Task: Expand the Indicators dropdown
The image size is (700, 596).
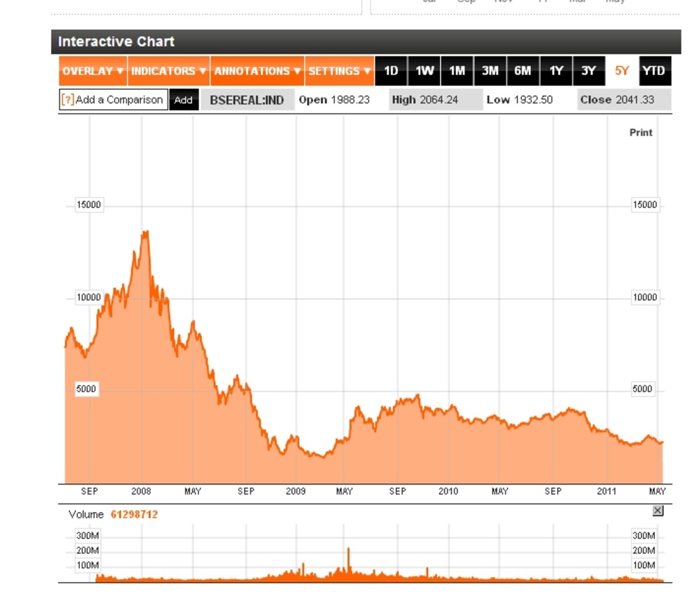Action: pos(169,71)
